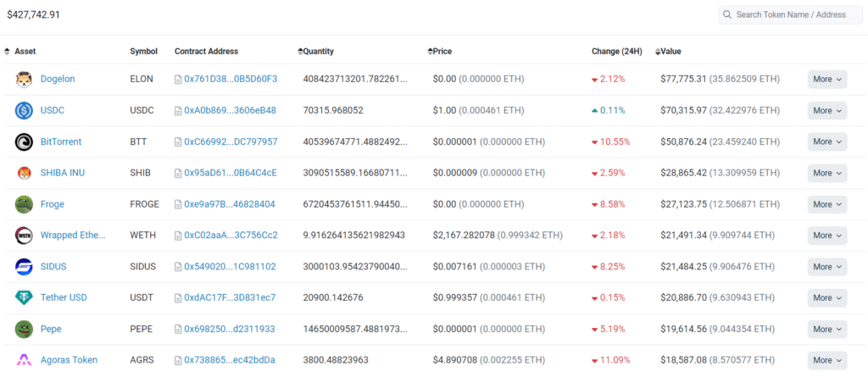
Task: Open the Pepe asset link
Action: coord(51,329)
